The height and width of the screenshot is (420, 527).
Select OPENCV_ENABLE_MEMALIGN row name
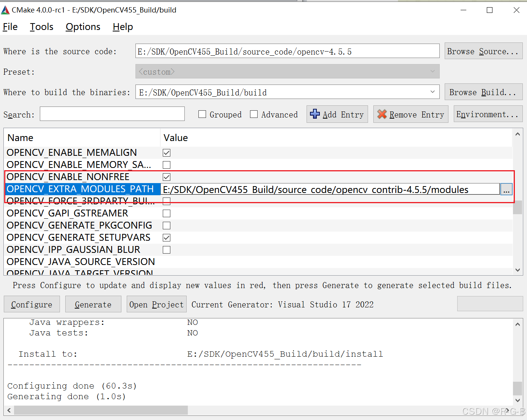click(x=72, y=153)
